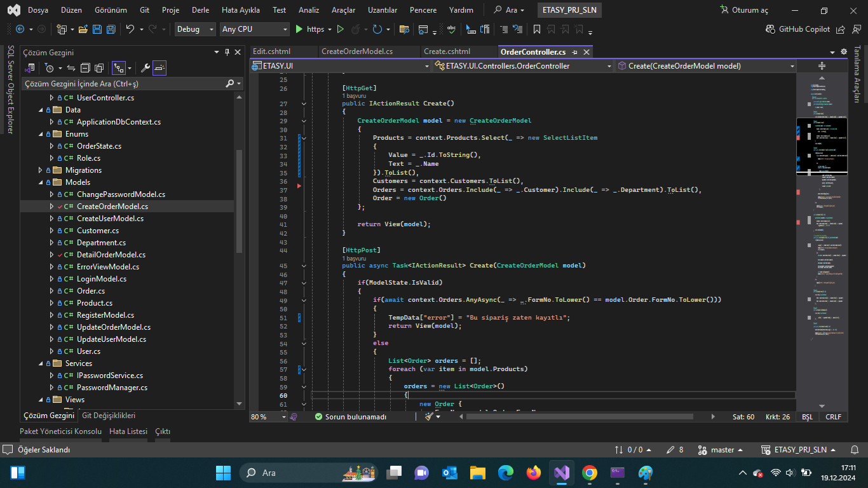The height and width of the screenshot is (488, 868).
Task: Open Google Chrome from the taskbar
Action: [589, 473]
